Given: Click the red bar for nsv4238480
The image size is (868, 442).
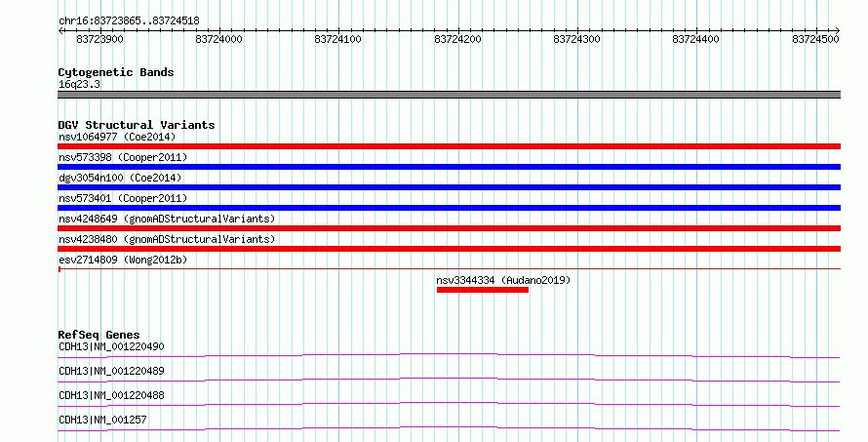Looking at the screenshot, I should pos(449,249).
